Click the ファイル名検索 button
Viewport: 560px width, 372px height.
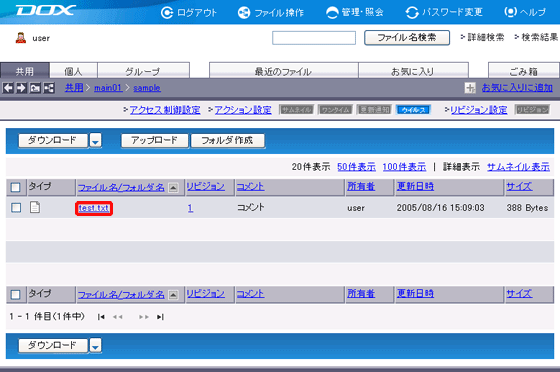(407, 37)
